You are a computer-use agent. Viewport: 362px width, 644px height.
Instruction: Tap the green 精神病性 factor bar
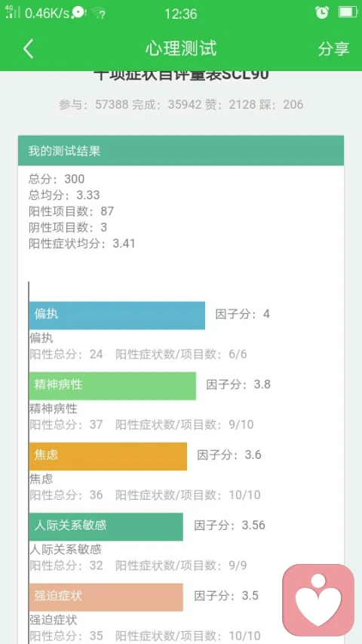112,386
